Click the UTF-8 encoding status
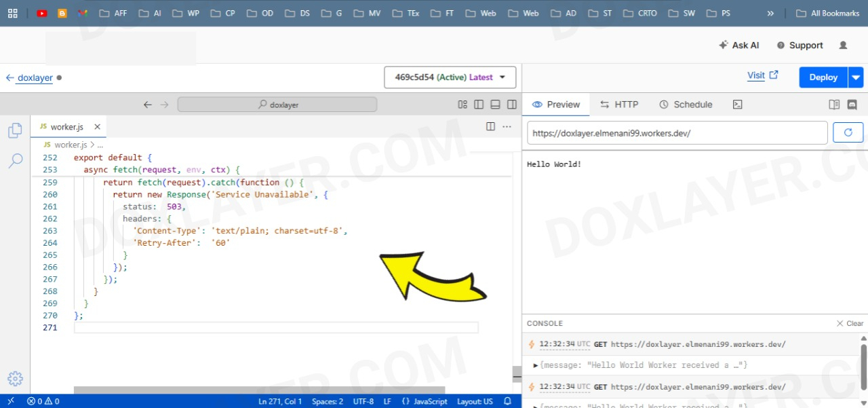 [x=363, y=401]
